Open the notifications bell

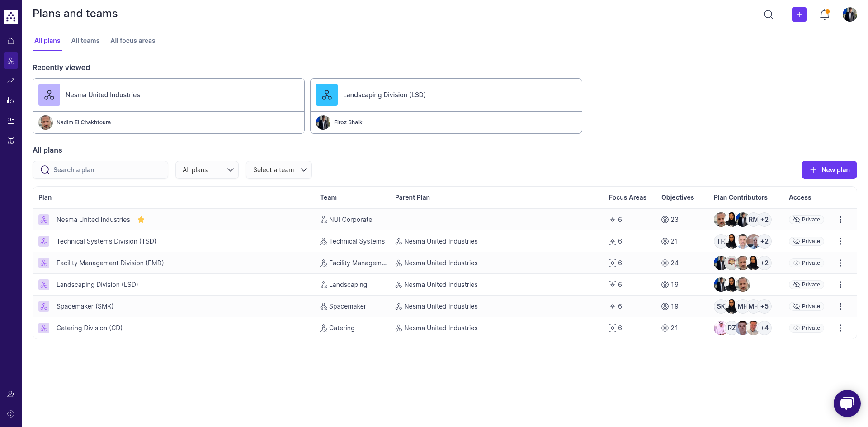point(824,14)
